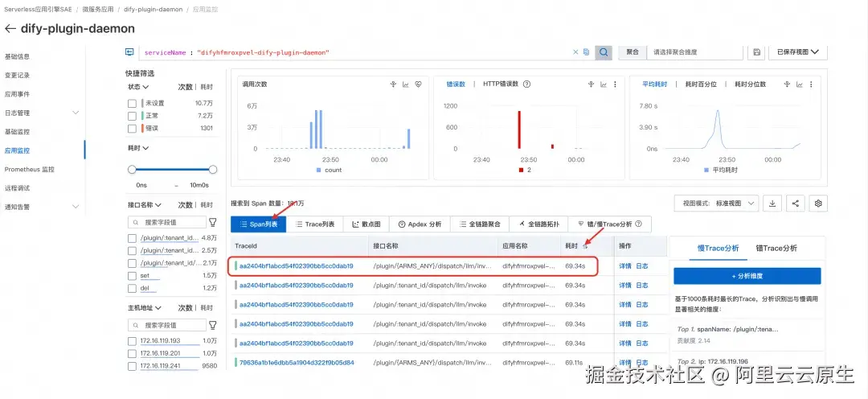Check the 错误 status filter
Image resolution: width=868 pixels, height=399 pixels.
click(132, 129)
